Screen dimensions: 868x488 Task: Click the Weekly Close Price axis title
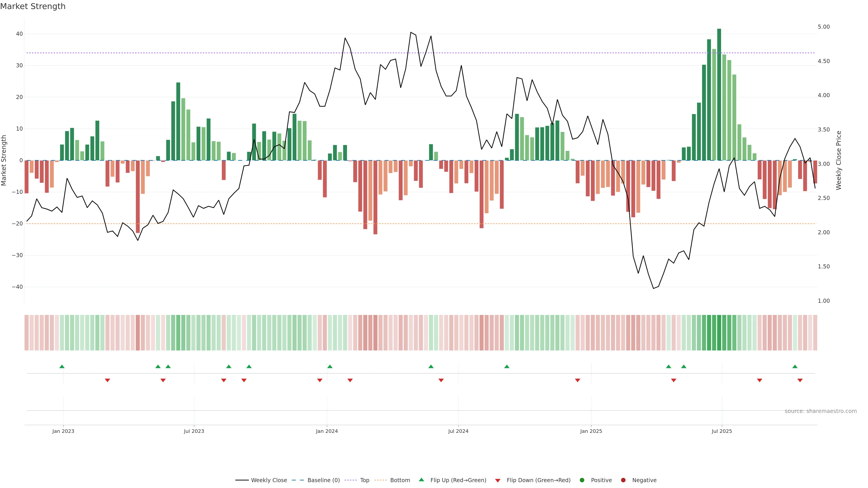838,160
